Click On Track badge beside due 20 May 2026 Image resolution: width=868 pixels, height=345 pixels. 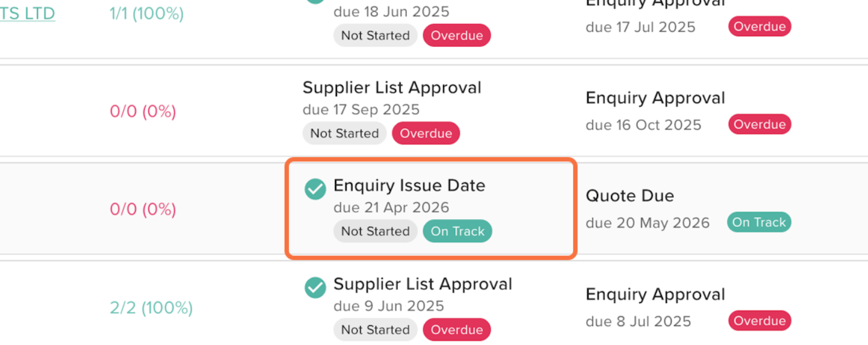(759, 222)
